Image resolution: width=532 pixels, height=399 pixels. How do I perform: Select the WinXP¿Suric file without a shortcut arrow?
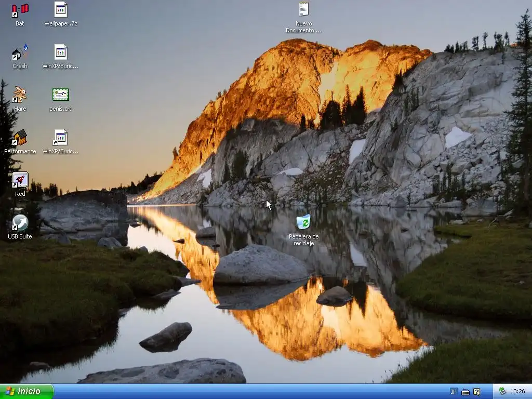(x=61, y=52)
